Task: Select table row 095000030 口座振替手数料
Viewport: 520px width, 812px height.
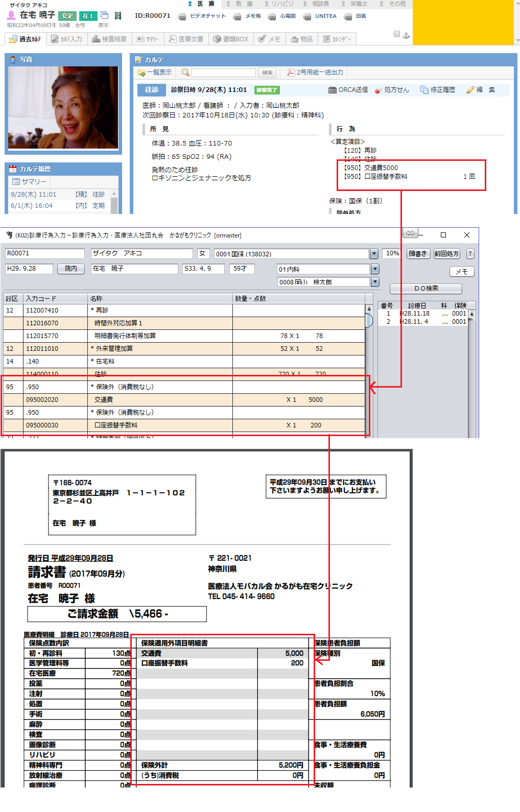Action: [x=184, y=425]
